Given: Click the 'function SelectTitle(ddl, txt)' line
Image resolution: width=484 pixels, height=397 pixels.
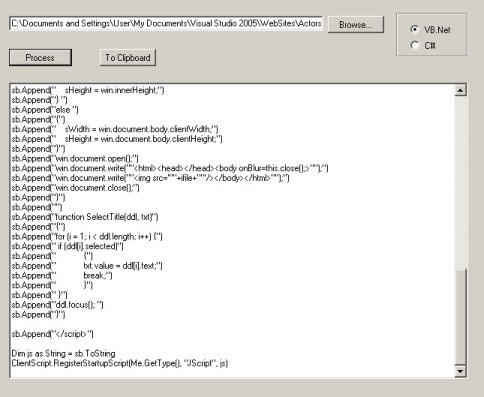Looking at the screenshot, I should [85, 217].
